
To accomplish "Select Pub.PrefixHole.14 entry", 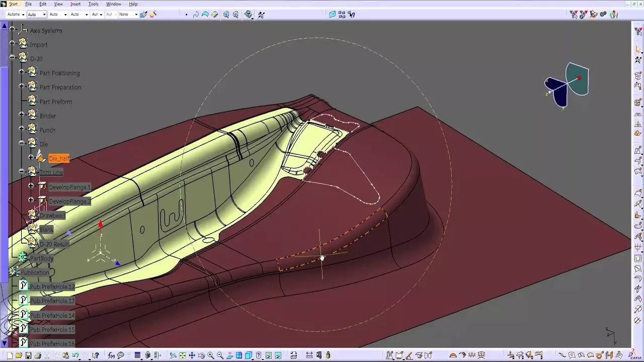I will pos(52,315).
